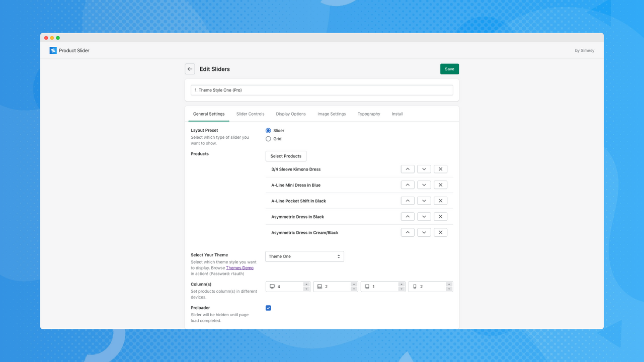Click the desktop columns icon
Screen dimensions: 644x362
pos(272,286)
